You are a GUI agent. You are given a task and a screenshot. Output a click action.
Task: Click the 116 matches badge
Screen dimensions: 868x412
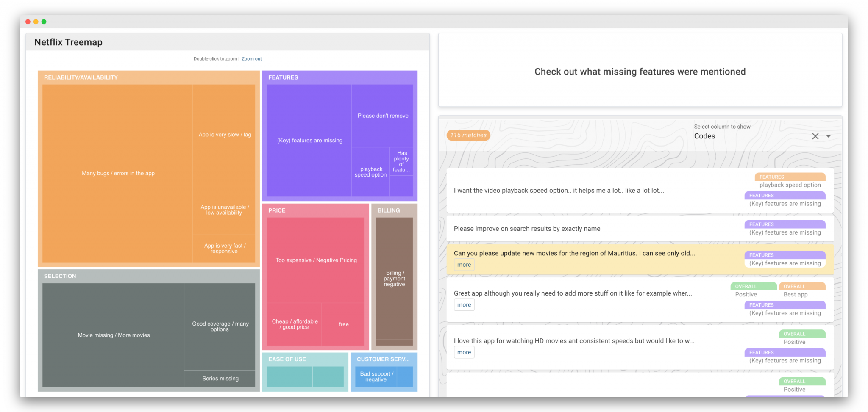pos(468,135)
